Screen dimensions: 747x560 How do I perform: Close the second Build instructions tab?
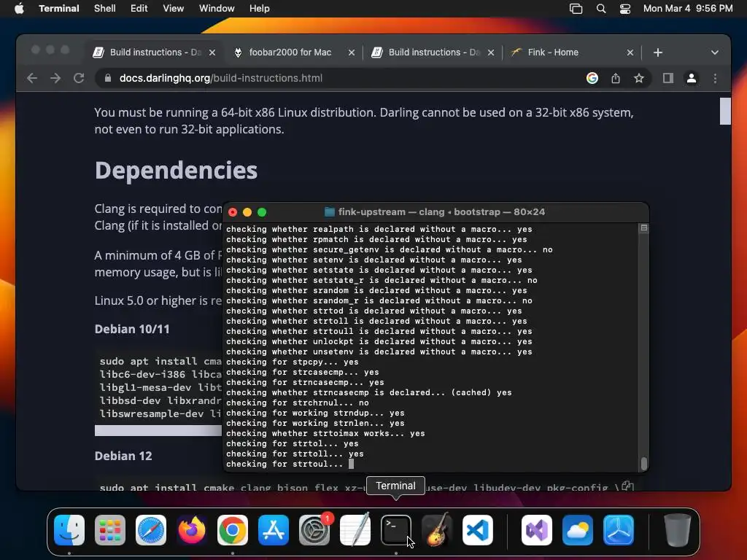point(491,52)
